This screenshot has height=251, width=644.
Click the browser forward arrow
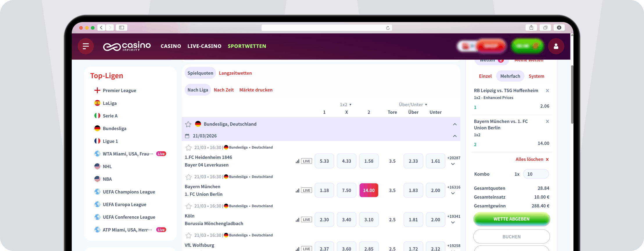click(x=110, y=28)
